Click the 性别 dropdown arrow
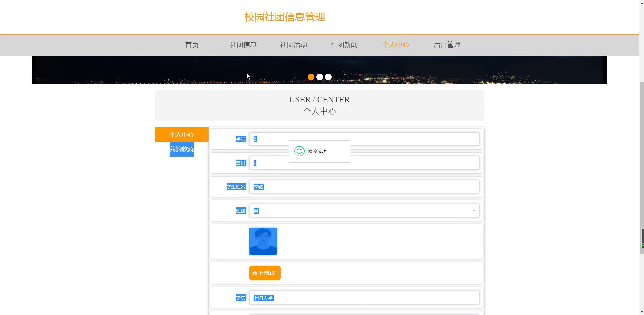The height and width of the screenshot is (315, 644). click(x=474, y=211)
